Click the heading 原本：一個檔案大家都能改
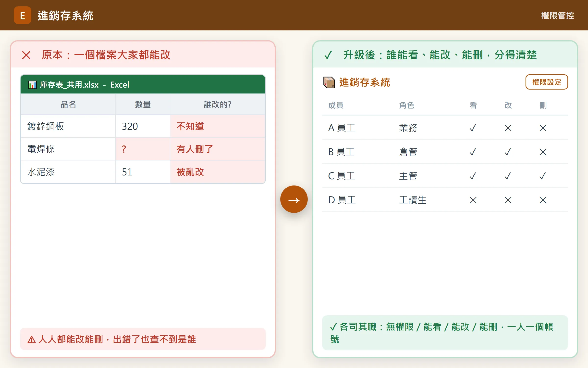Screen dimensions: 588x368 click(x=106, y=55)
